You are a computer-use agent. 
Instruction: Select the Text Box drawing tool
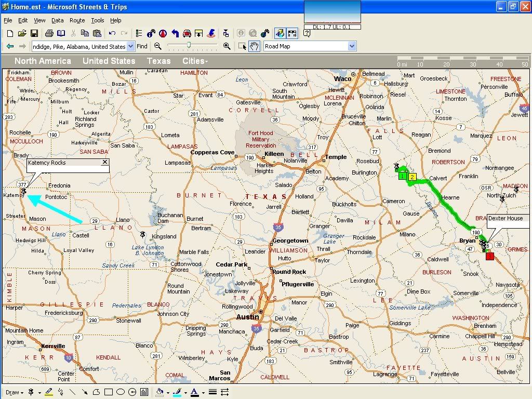[144, 392]
